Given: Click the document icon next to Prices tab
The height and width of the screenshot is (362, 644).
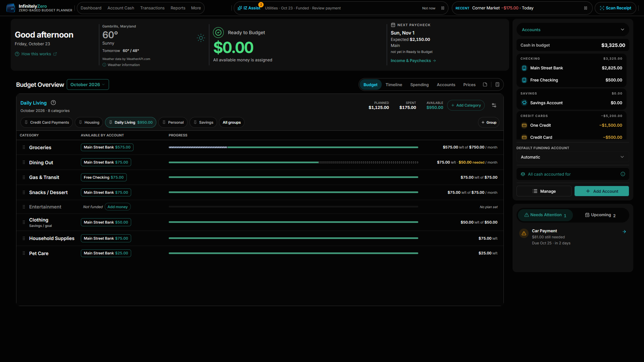Looking at the screenshot, I should [x=485, y=84].
